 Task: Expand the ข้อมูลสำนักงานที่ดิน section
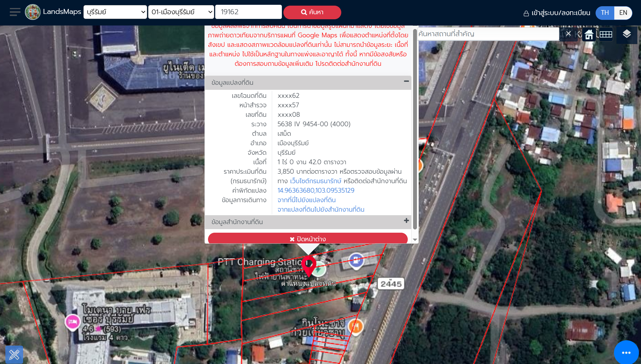pos(406,221)
